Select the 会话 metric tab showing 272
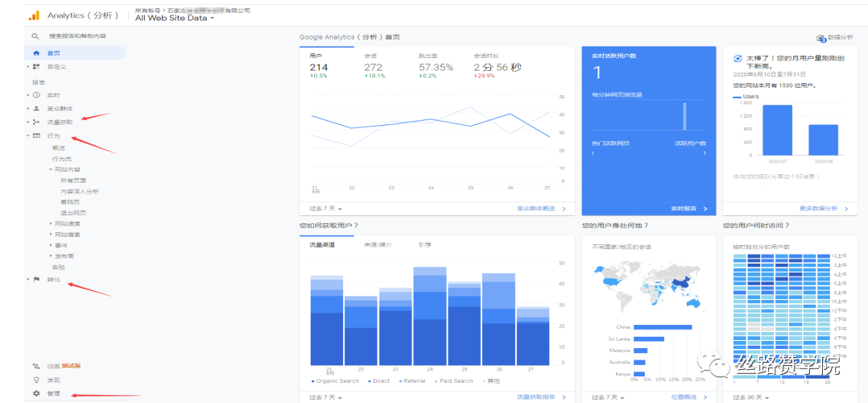Image resolution: width=868 pixels, height=403 pixels. pyautogui.click(x=382, y=66)
